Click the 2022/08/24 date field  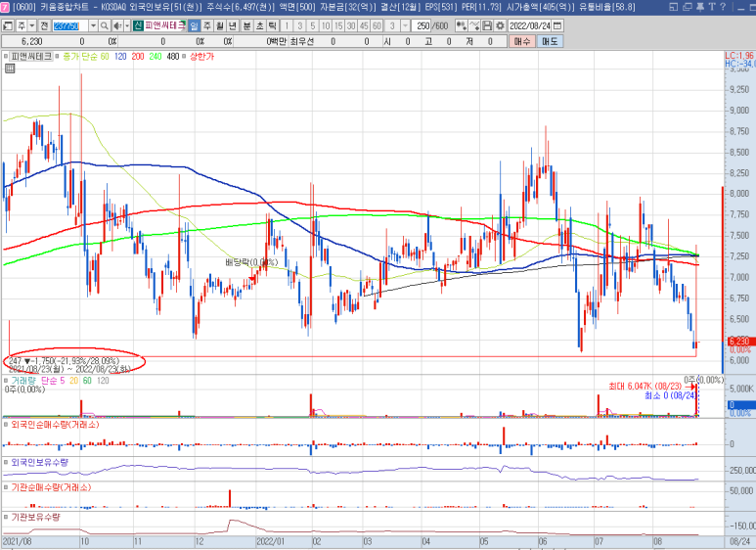[530, 25]
